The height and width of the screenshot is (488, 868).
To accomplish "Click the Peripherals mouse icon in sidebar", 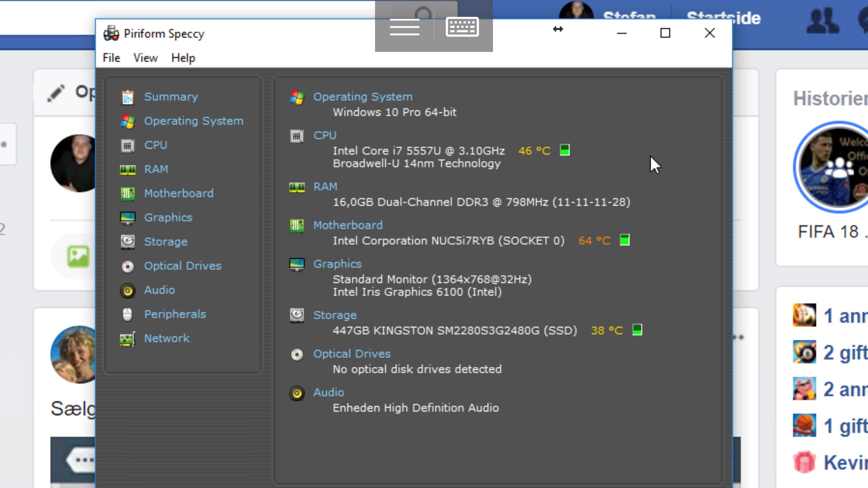I will coord(128,314).
